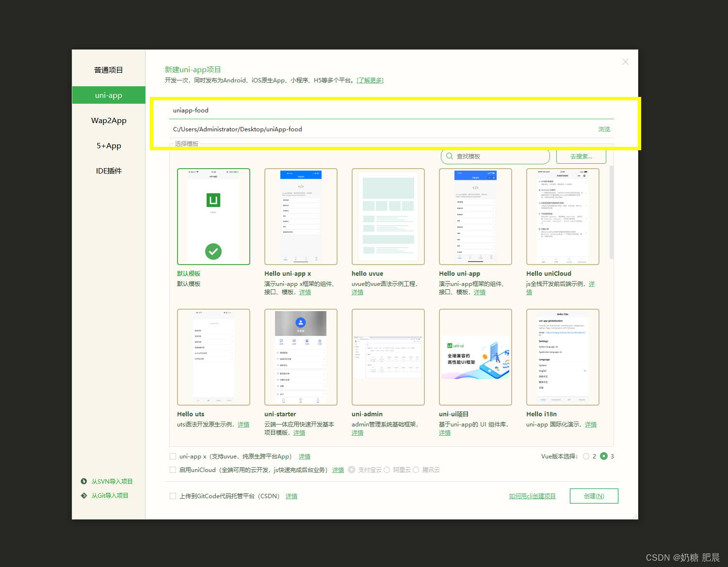Viewport: 728px width, 567px height.
Task: Select the 腾讯云 radio option
Action: tap(416, 470)
